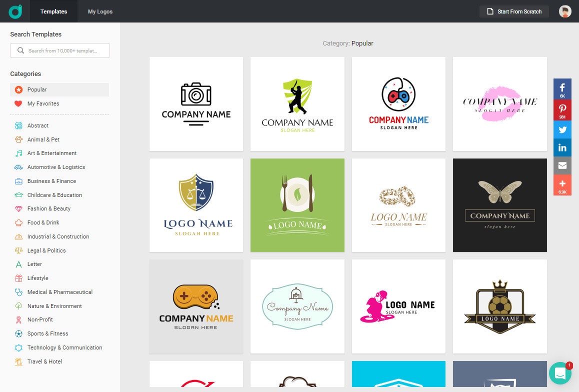Open the email share envelope icon

click(x=562, y=165)
